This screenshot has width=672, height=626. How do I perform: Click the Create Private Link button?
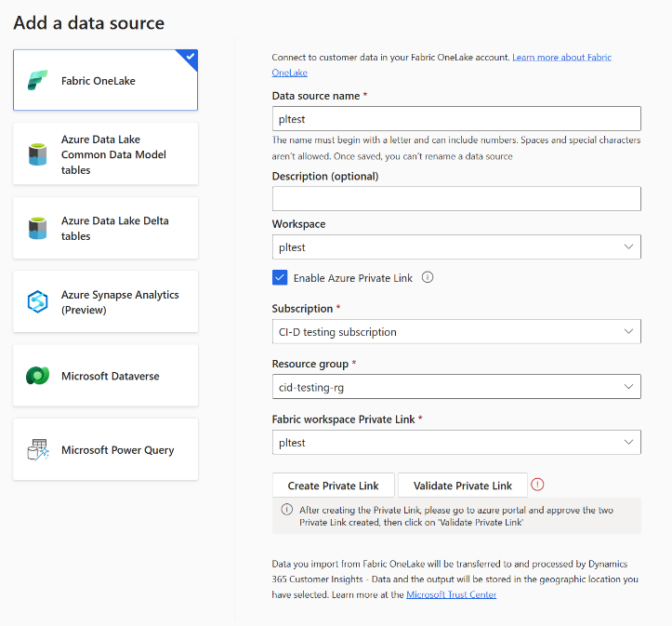333,486
